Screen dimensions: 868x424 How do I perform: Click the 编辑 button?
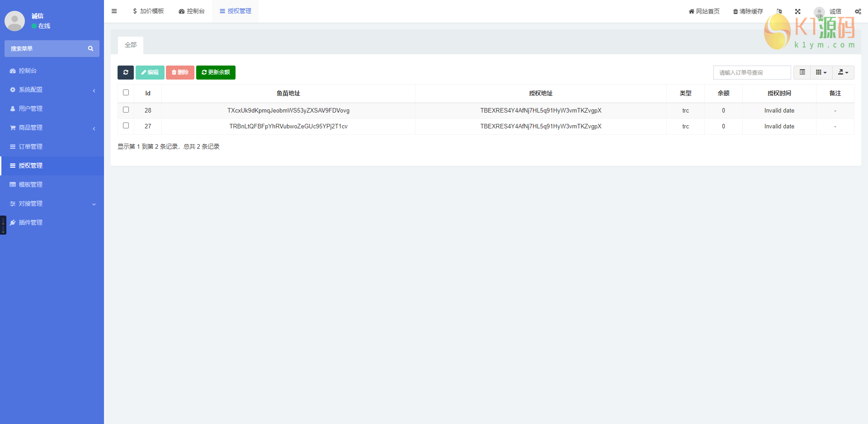click(x=150, y=72)
